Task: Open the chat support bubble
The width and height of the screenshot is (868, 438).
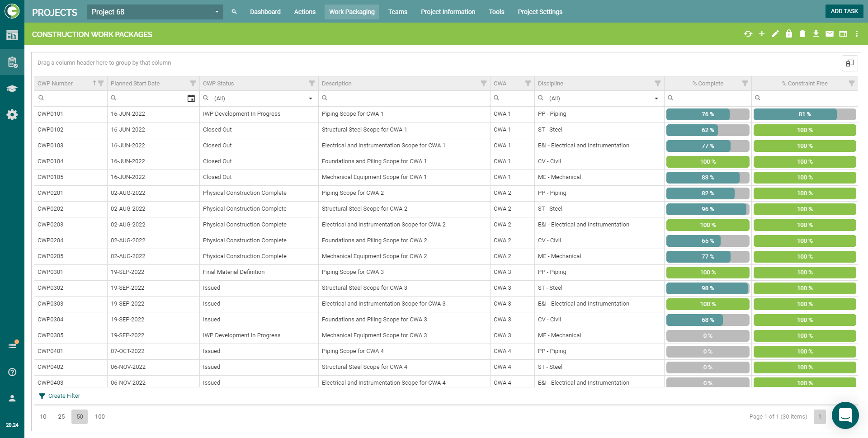Action: tap(845, 415)
